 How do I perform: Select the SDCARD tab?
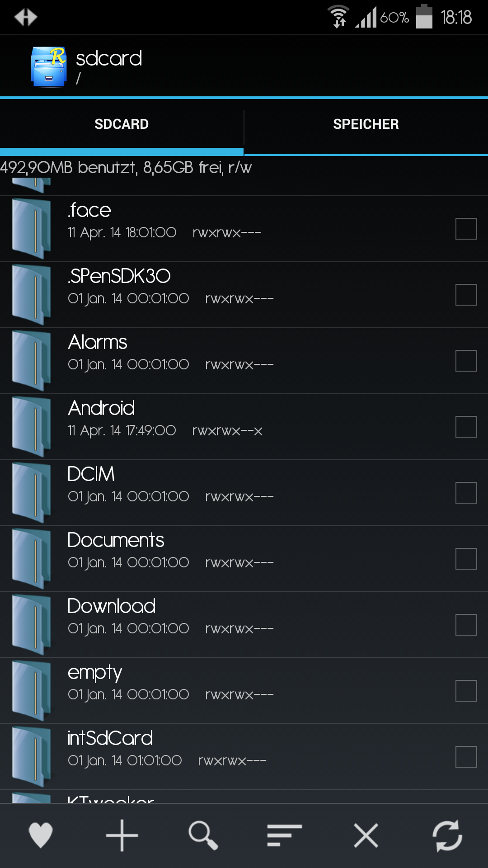(122, 124)
